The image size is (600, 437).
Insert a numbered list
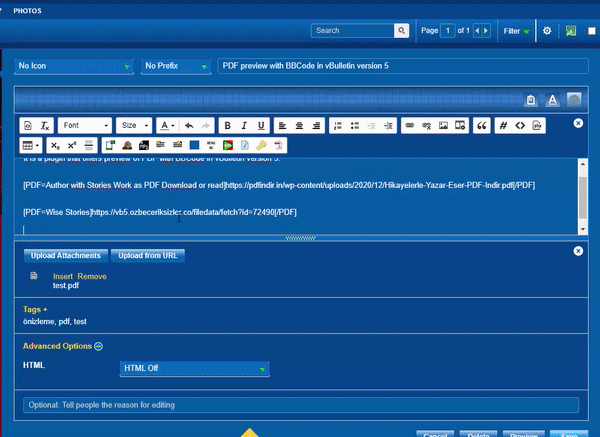[338, 126]
